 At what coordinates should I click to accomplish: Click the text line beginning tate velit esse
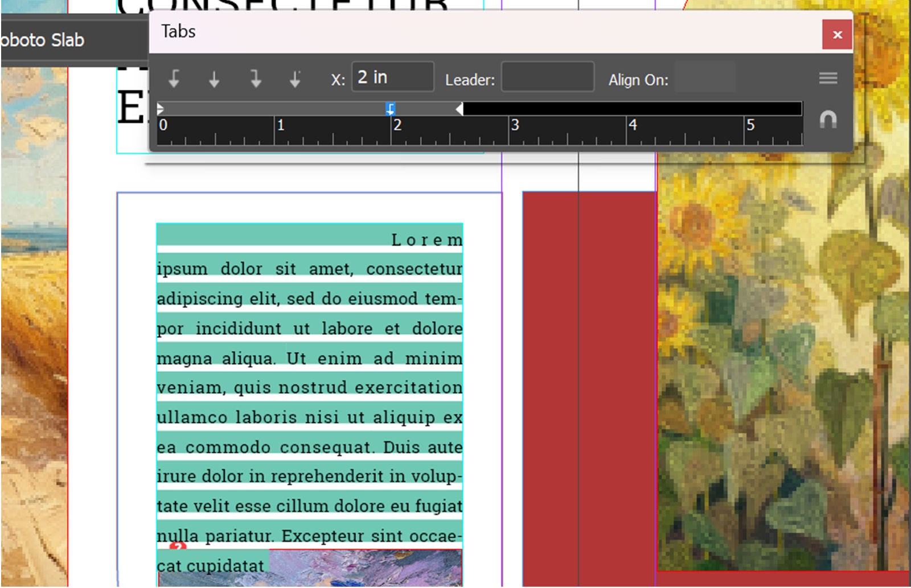click(310, 506)
